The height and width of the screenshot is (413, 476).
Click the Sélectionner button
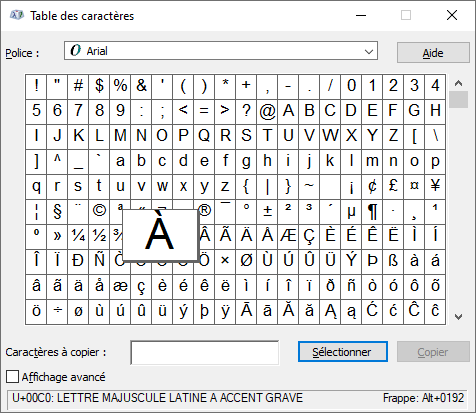[343, 352]
